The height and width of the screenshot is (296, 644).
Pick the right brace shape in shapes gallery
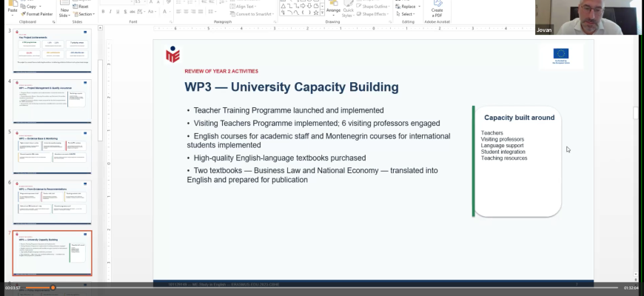pos(309,13)
